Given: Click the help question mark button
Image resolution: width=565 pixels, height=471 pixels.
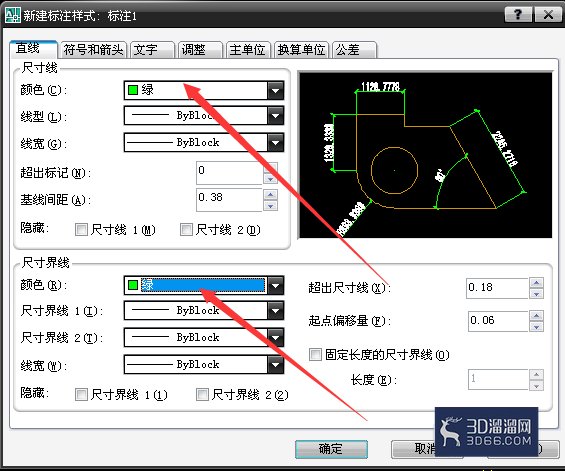Looking at the screenshot, I should pos(518,15).
